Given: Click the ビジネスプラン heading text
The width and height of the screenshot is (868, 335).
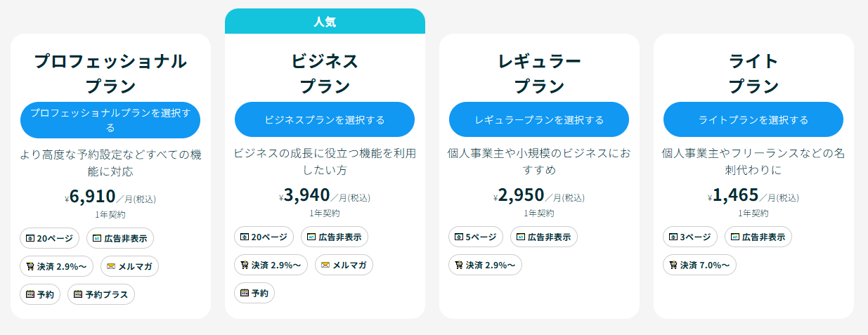Looking at the screenshot, I should 325,73.
